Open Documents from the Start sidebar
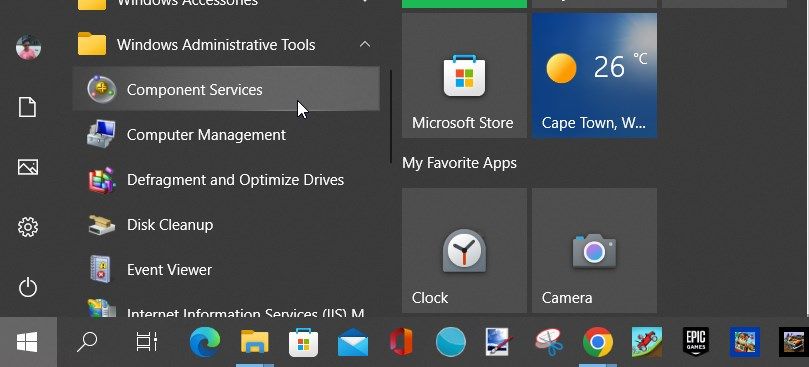Screen dimensions: 809x367 pos(28,107)
